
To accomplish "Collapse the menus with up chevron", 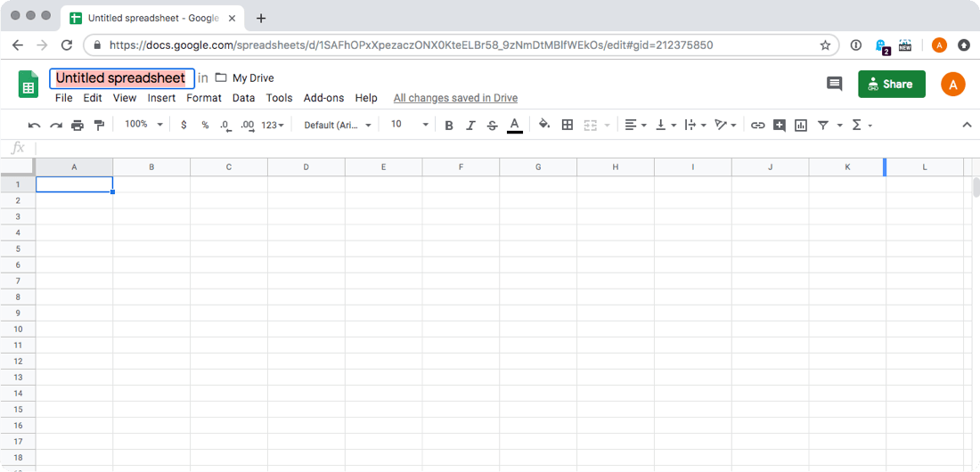I will [x=967, y=125].
